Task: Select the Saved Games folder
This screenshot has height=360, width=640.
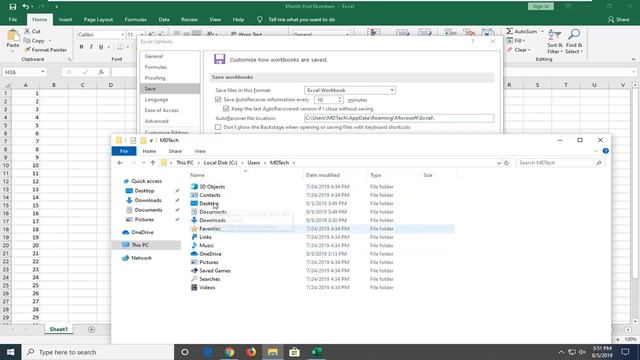Action: click(x=215, y=271)
